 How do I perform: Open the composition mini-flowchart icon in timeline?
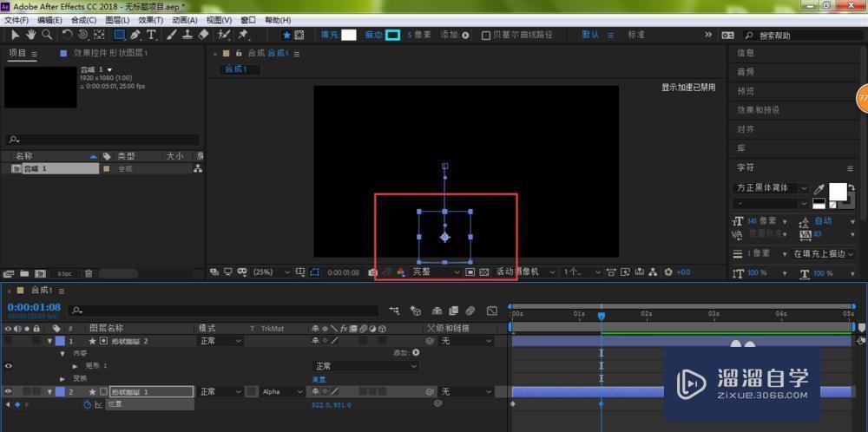394,311
